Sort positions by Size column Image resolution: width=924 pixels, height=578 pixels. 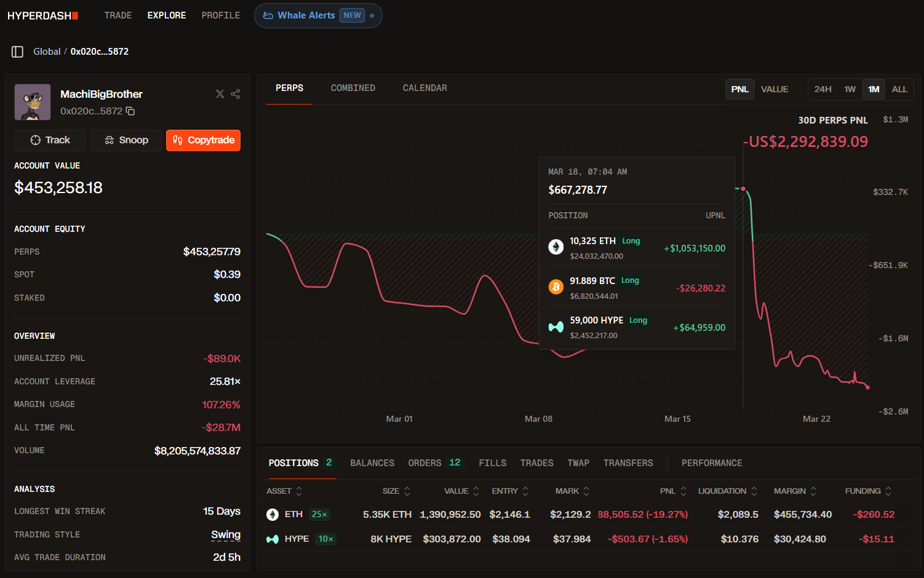point(397,491)
